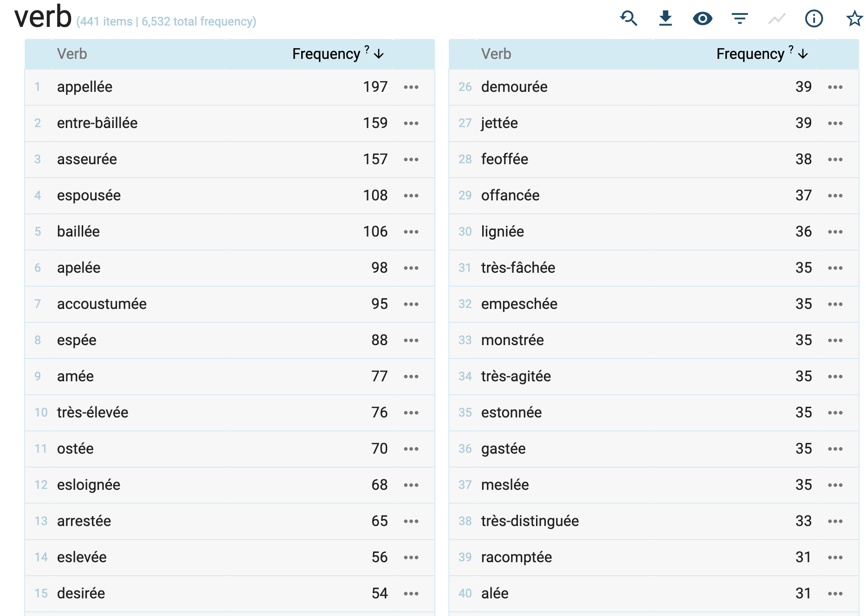Select the word appellée
Image resolution: width=866 pixels, height=616 pixels.
click(x=85, y=87)
